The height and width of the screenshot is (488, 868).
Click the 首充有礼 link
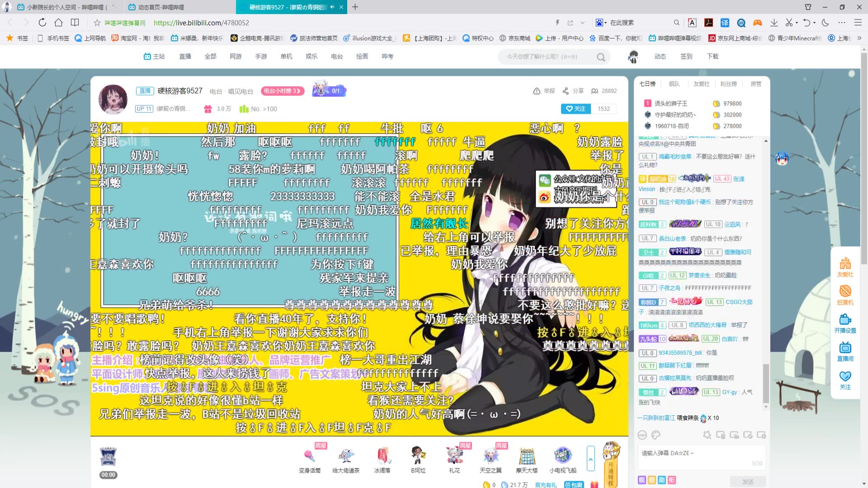tap(546, 485)
